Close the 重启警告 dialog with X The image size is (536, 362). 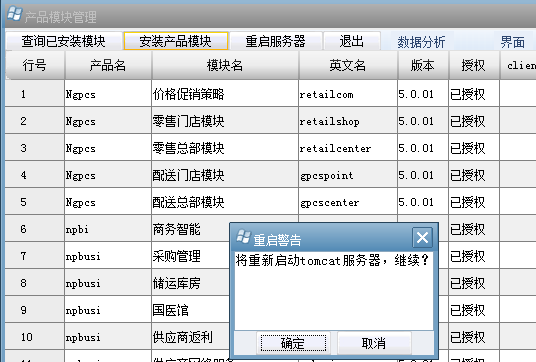tap(422, 237)
